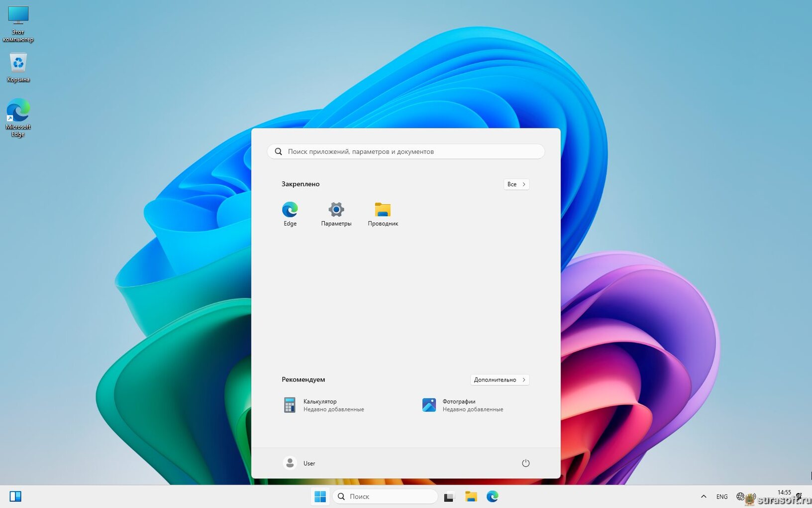The width and height of the screenshot is (812, 508).
Task: Open the Widgets panel on taskbar
Action: point(15,497)
